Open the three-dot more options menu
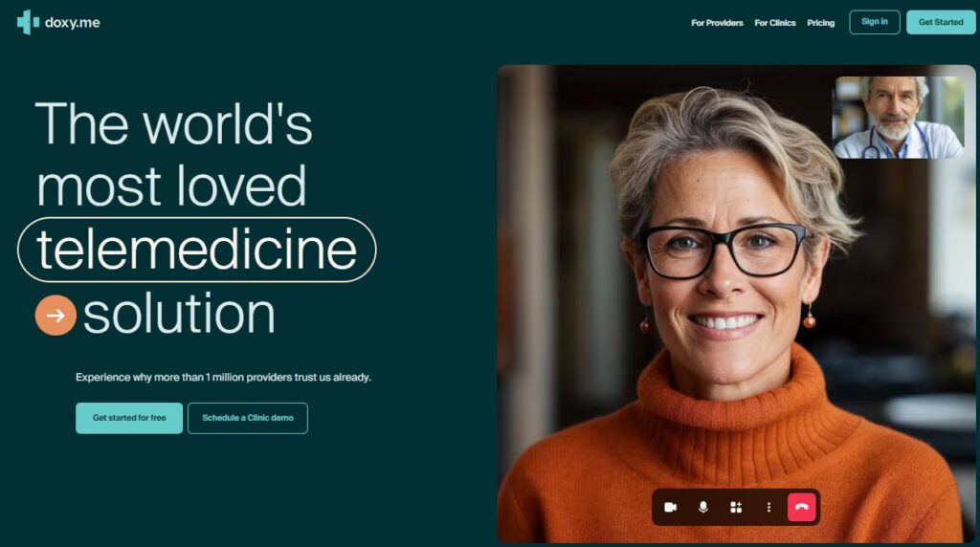This screenshot has height=547, width=980. pyautogui.click(x=768, y=507)
